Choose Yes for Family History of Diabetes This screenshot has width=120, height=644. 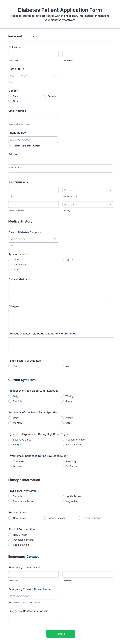click(x=10, y=366)
